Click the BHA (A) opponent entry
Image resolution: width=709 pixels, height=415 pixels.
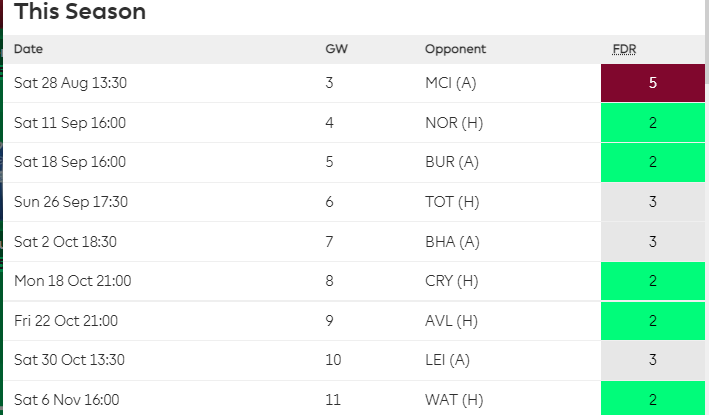[x=451, y=241]
